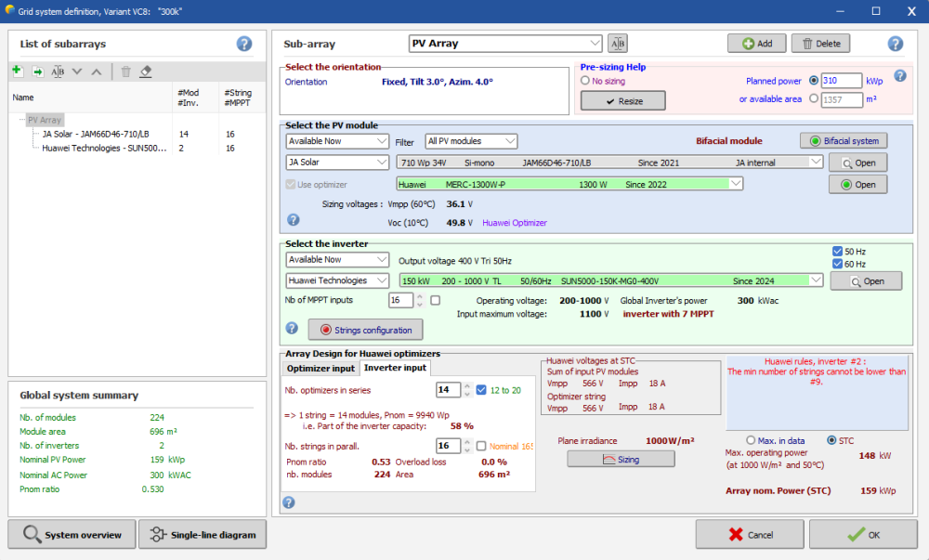Click the Planned power input field
Screen dimensions: 929x560
pyautogui.click(x=842, y=81)
